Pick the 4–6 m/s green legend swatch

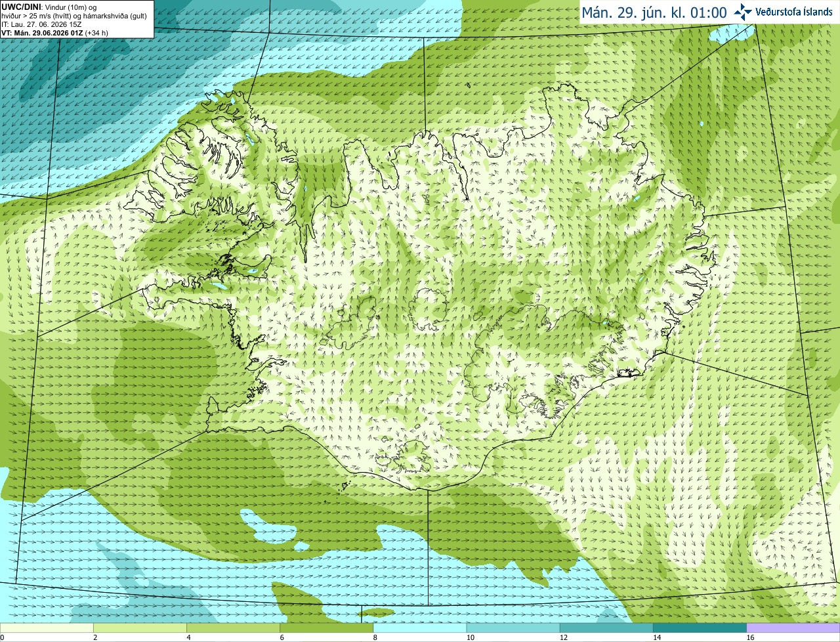234,628
